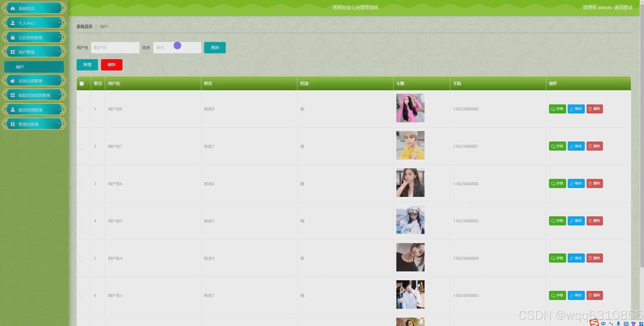
Task: Open the 垃圾分类管理 sidebar menu
Action: [x=34, y=81]
